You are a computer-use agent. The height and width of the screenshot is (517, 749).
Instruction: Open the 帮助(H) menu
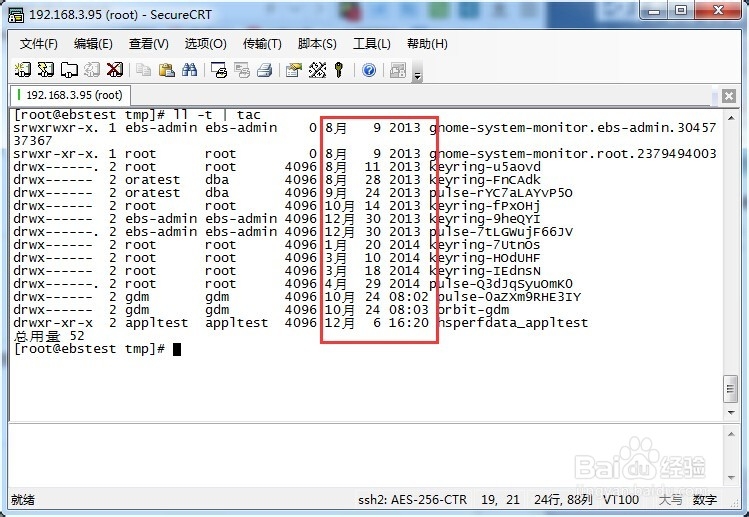tap(427, 44)
